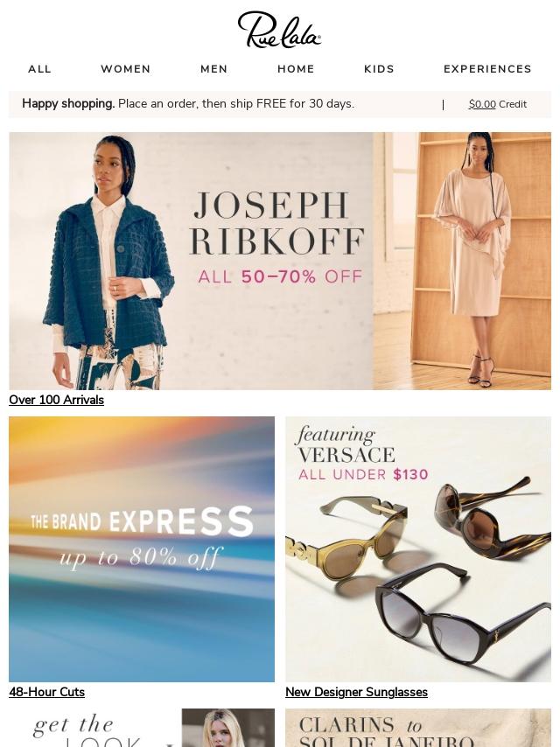The height and width of the screenshot is (747, 560).
Task: Click the 48-Hour Cuts link
Action: click(46, 692)
